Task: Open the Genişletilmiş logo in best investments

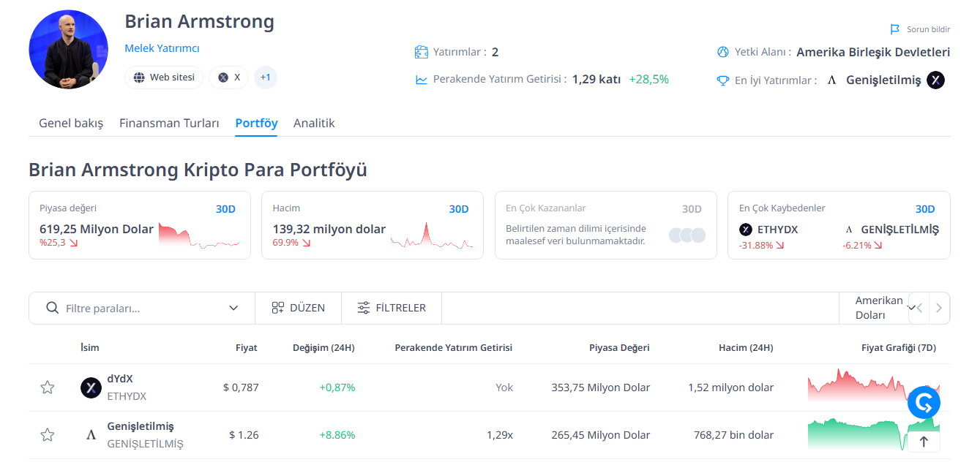Action: [831, 80]
